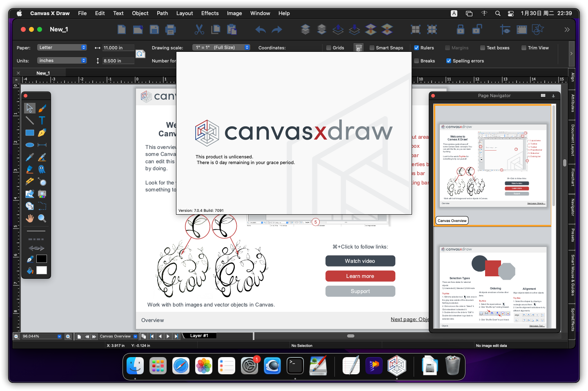Image resolution: width=588 pixels, height=391 pixels.
Task: Click the Print icon in toolbar
Action: coord(170,29)
